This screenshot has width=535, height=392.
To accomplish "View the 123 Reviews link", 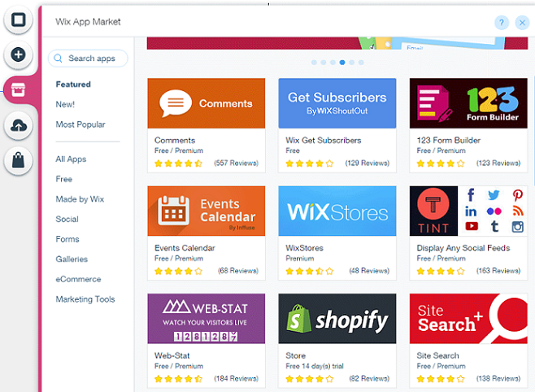I will pyautogui.click(x=498, y=163).
